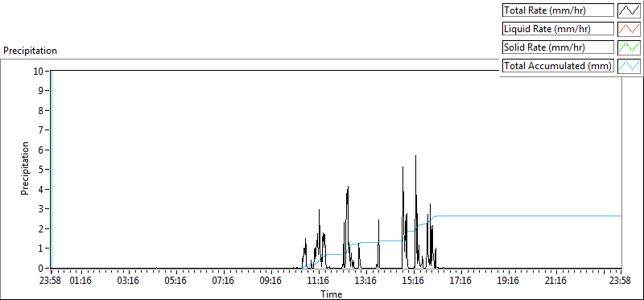Open the Total Accumulated blue plot swatch

(630, 65)
